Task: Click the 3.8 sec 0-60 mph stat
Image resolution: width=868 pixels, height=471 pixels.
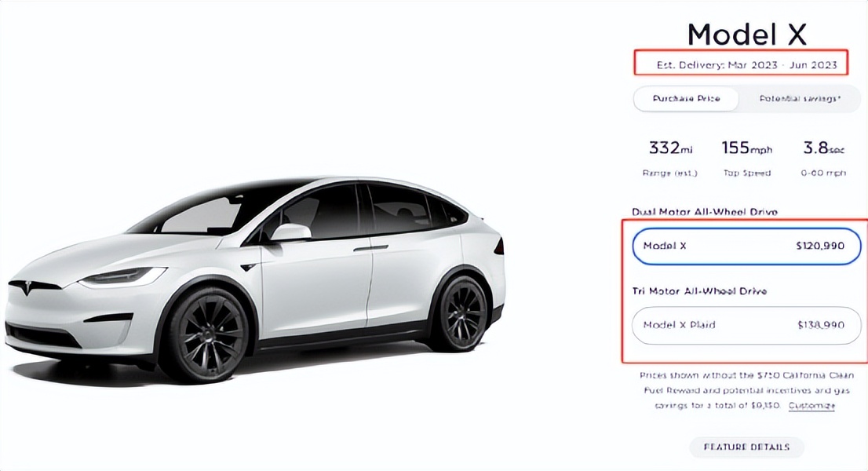Action: click(x=824, y=157)
